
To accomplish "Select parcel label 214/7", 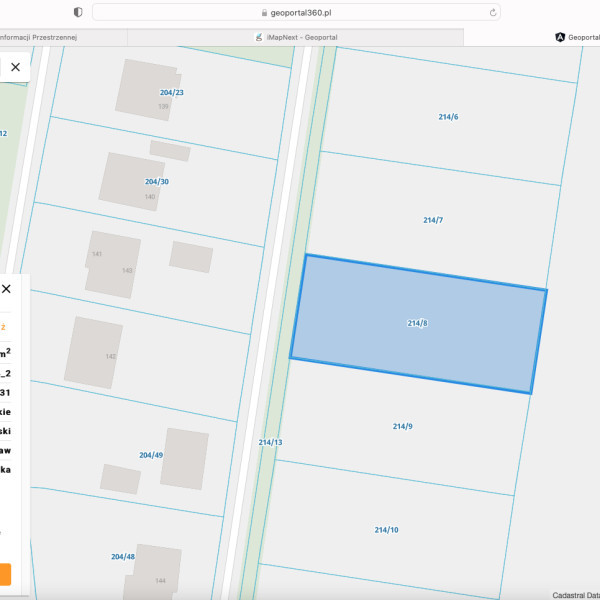I will pos(433,220).
